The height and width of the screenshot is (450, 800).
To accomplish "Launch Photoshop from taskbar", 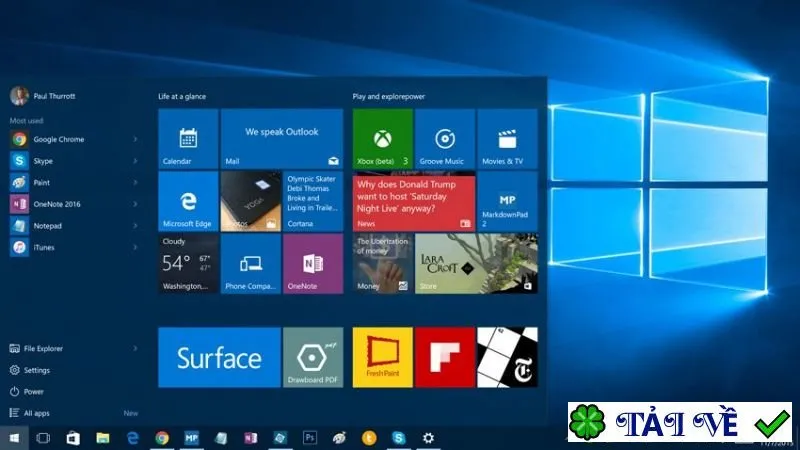I will [x=310, y=438].
